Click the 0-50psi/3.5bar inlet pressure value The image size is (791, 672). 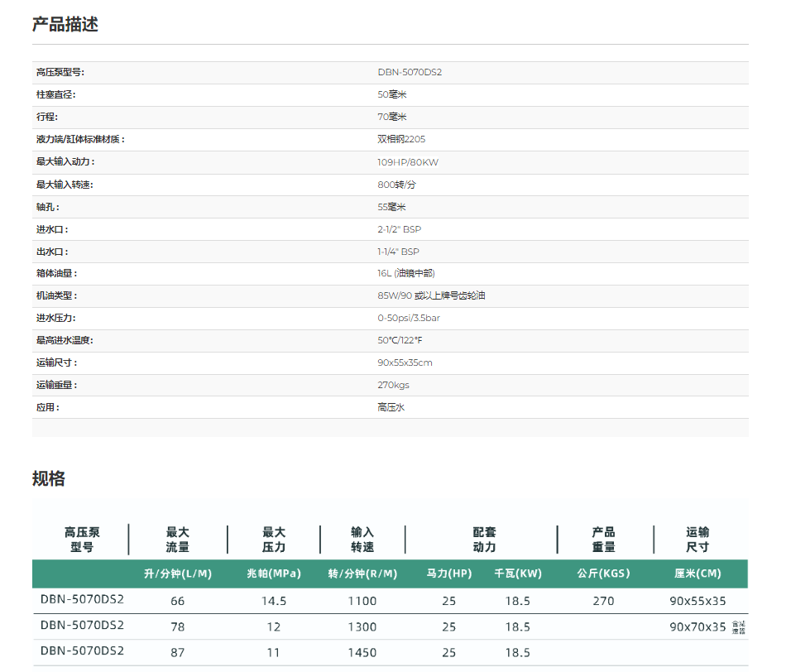[x=410, y=319]
